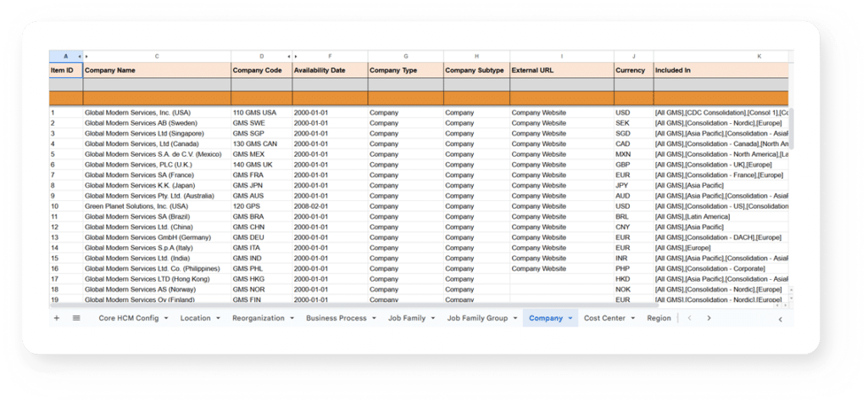Select cell 130 GMS CAN
The image size is (868, 403).
pos(261,143)
